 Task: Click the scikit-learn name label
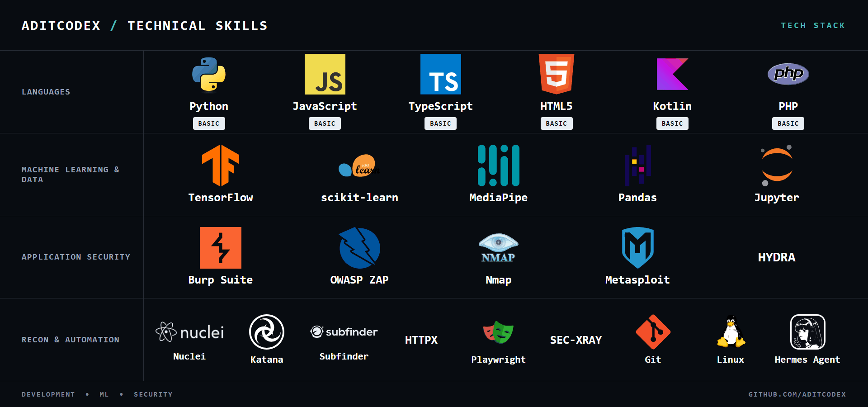[x=359, y=198]
